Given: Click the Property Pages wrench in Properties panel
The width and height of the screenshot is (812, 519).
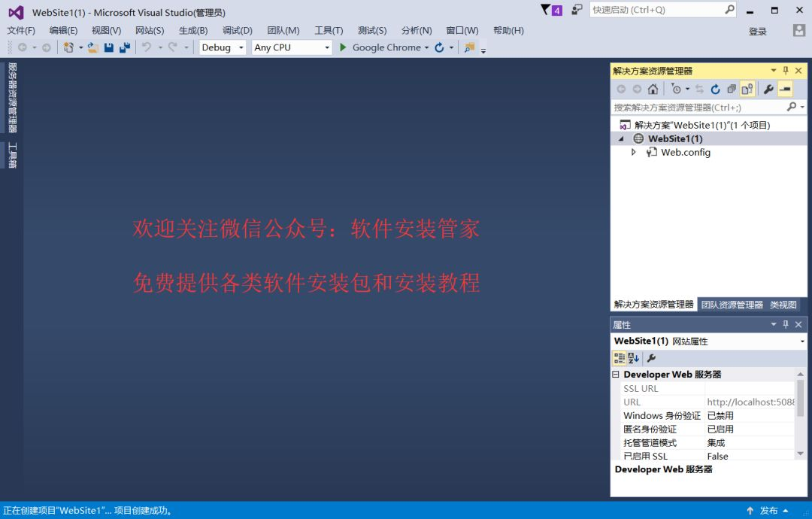Looking at the screenshot, I should [651, 358].
